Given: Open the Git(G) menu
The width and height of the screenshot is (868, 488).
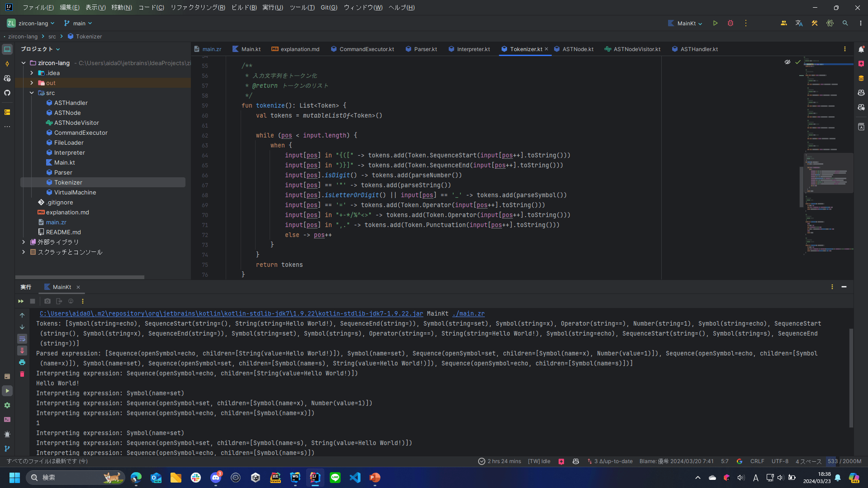Looking at the screenshot, I should point(329,7).
